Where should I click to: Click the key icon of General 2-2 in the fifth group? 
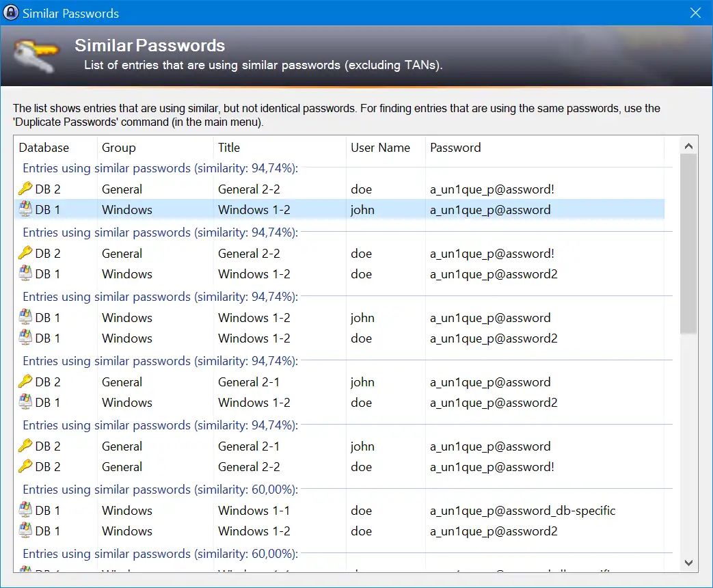point(25,466)
